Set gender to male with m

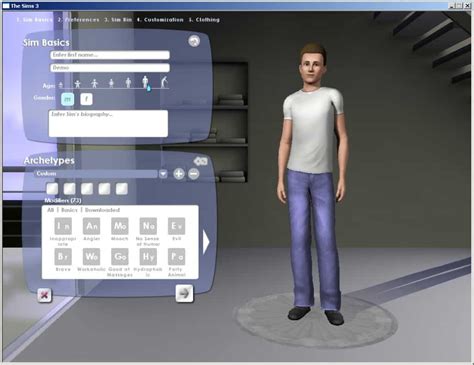coord(68,99)
